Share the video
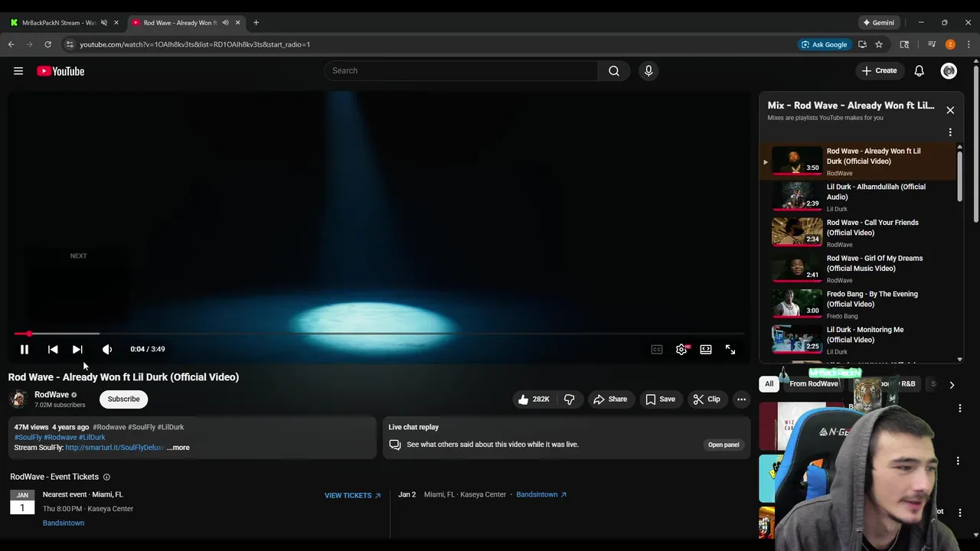Viewport: 980px width, 551px height. [x=610, y=399]
